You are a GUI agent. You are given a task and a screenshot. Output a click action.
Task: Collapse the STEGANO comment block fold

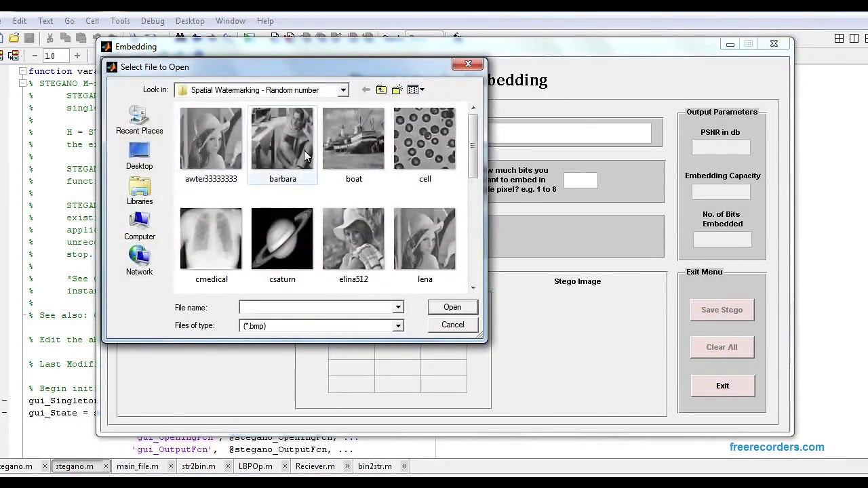22,83
